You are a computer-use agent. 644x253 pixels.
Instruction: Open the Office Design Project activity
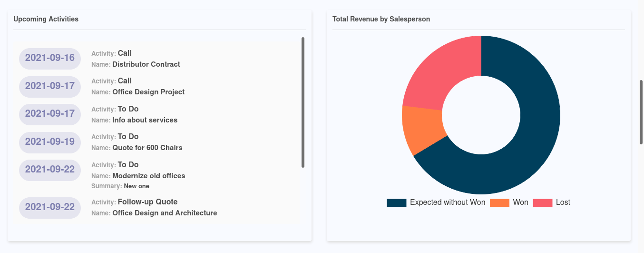148,92
